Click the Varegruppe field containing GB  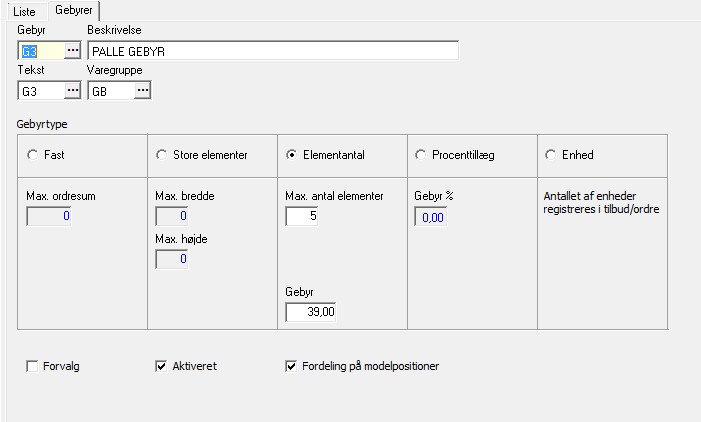110,91
